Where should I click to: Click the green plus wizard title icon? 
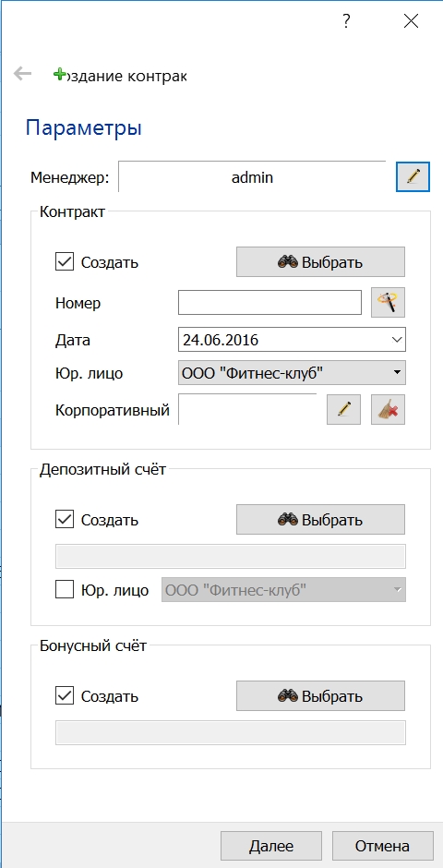[x=59, y=74]
